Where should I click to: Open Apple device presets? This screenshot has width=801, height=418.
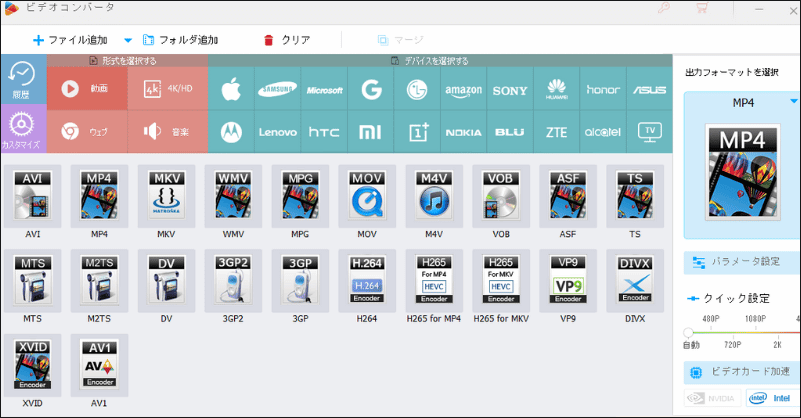[x=231, y=89]
